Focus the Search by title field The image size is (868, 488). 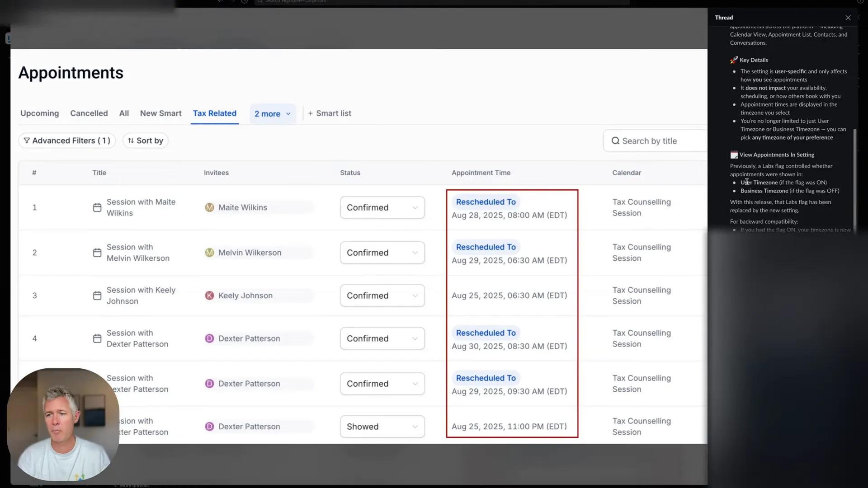coord(656,141)
